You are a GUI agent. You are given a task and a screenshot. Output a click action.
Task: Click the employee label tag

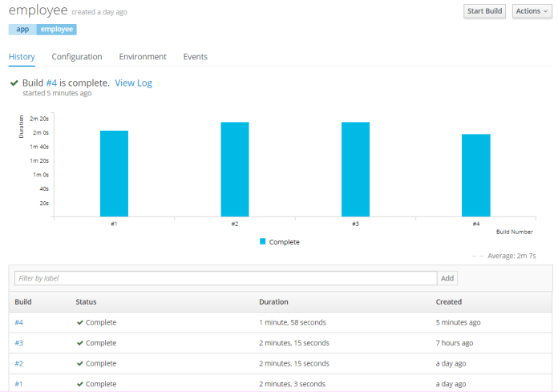pos(56,29)
